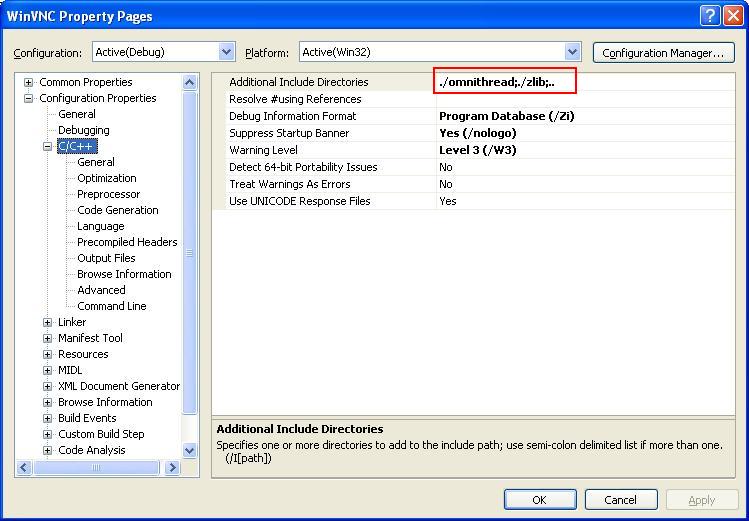Expand the MIDL node
Screen dimensions: 749x521
47,370
